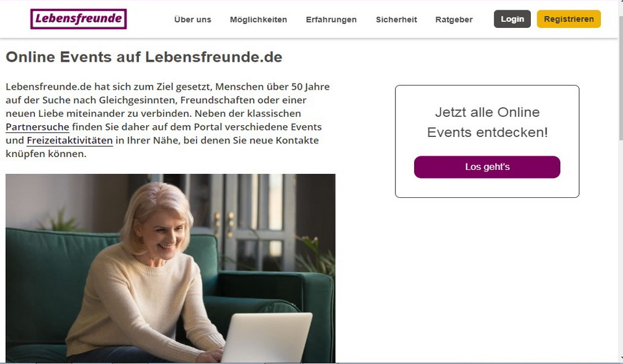Image resolution: width=623 pixels, height=364 pixels.
Task: Navigate to the Ratgeber section
Action: coord(454,19)
